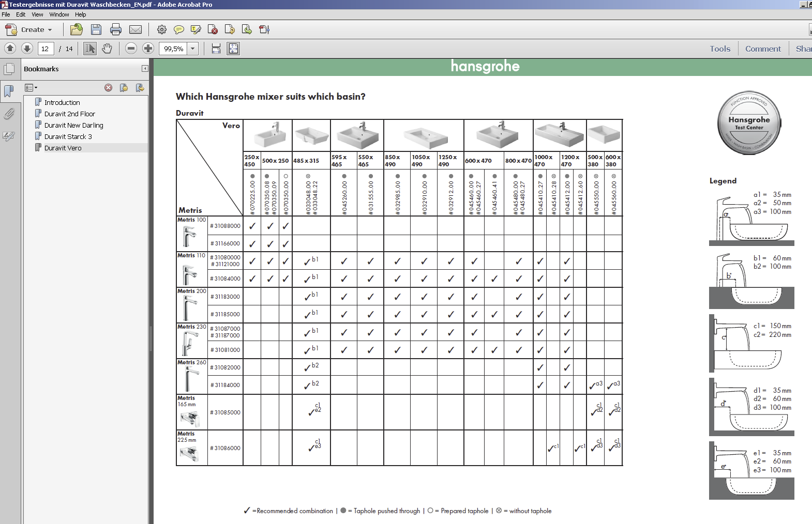Click the delete page icon in toolbar

[213, 29]
